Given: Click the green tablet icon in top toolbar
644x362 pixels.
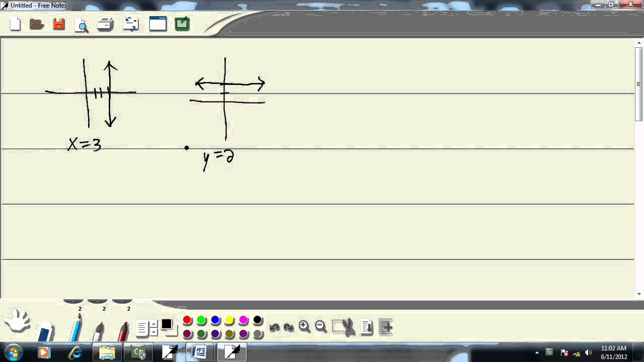Looking at the screenshot, I should (x=182, y=24).
